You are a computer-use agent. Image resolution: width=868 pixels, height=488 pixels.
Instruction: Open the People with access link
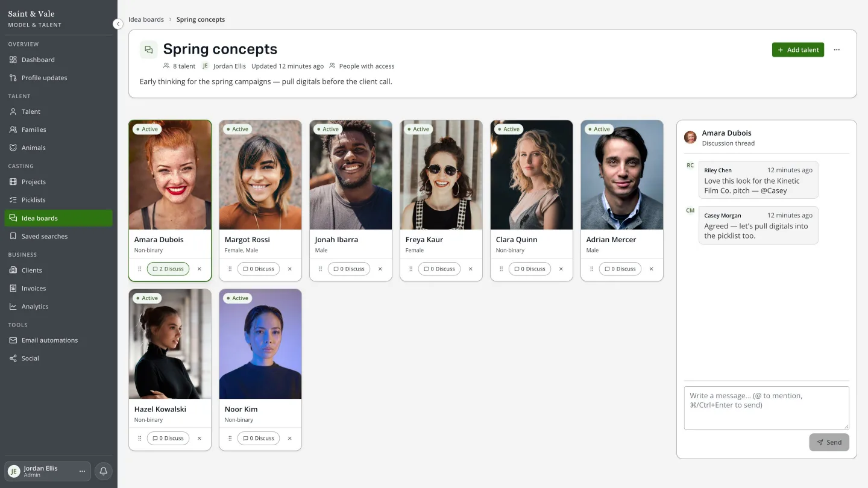(x=362, y=66)
